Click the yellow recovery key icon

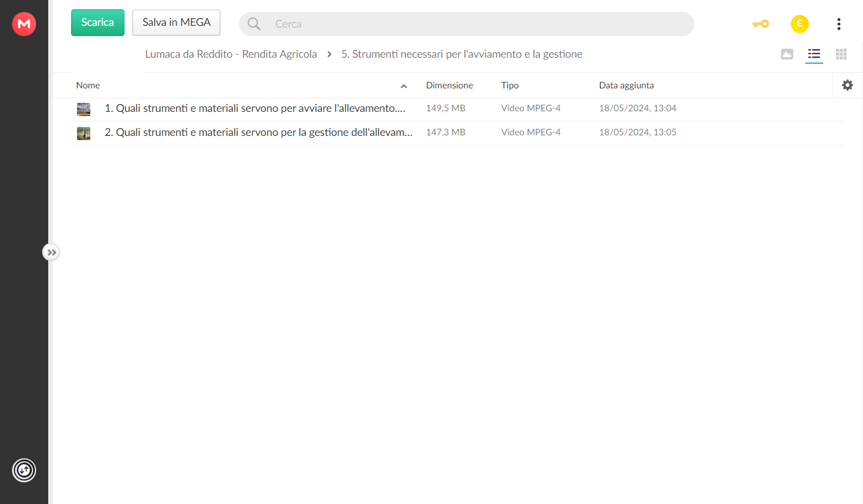pyautogui.click(x=761, y=24)
